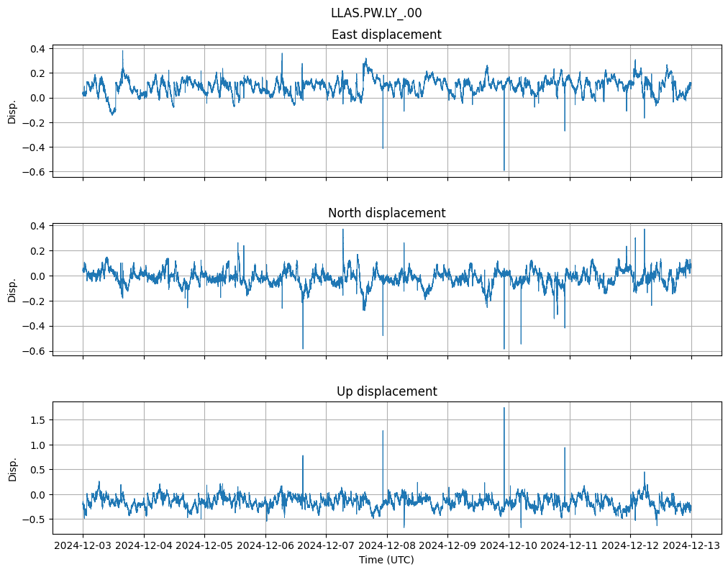Select the 2024-12-05 date tick label
The image size is (728, 572).
point(205,546)
